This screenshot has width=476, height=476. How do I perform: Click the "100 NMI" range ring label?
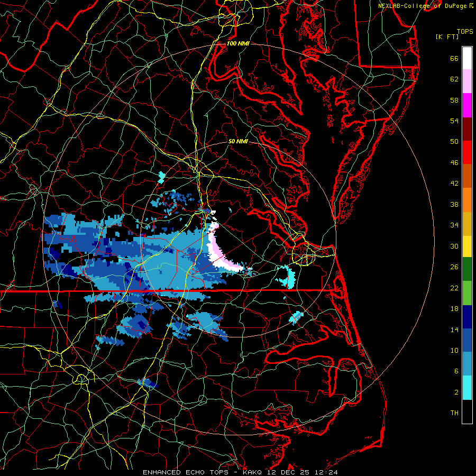[x=238, y=43]
